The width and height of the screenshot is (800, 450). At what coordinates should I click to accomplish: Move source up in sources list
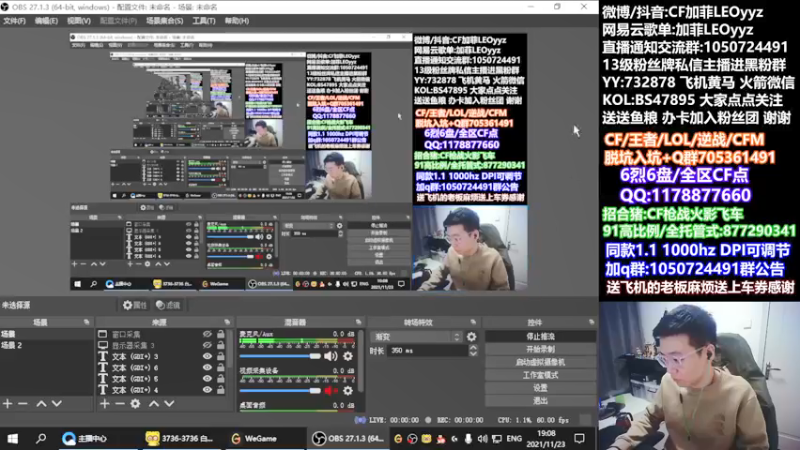click(x=154, y=404)
